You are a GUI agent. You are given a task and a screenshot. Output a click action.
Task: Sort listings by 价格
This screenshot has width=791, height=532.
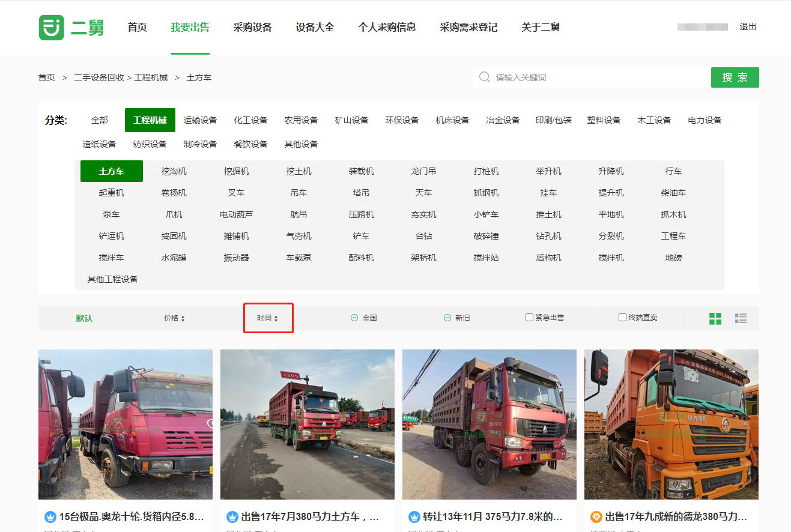tap(175, 318)
